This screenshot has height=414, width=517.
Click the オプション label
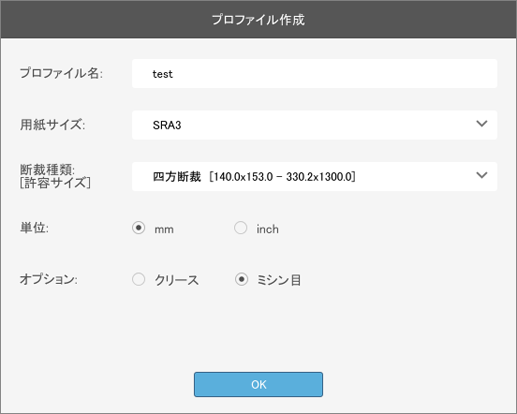coord(49,279)
